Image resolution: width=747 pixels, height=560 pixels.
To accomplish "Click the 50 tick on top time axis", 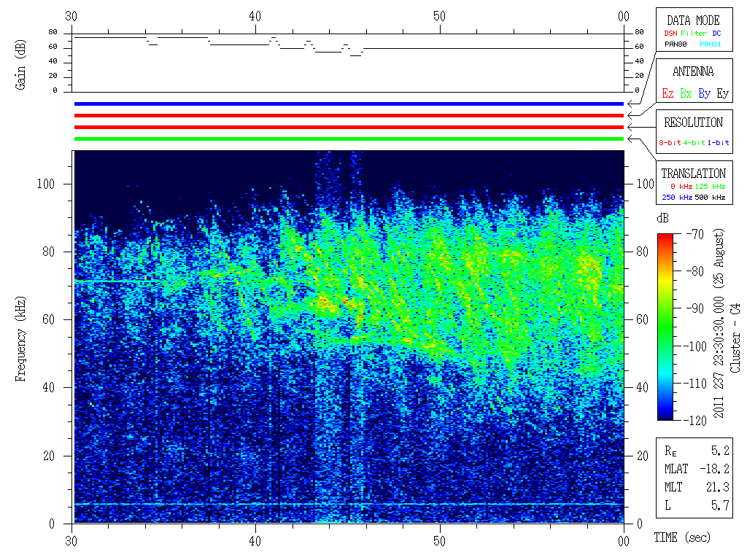I will 439,16.
